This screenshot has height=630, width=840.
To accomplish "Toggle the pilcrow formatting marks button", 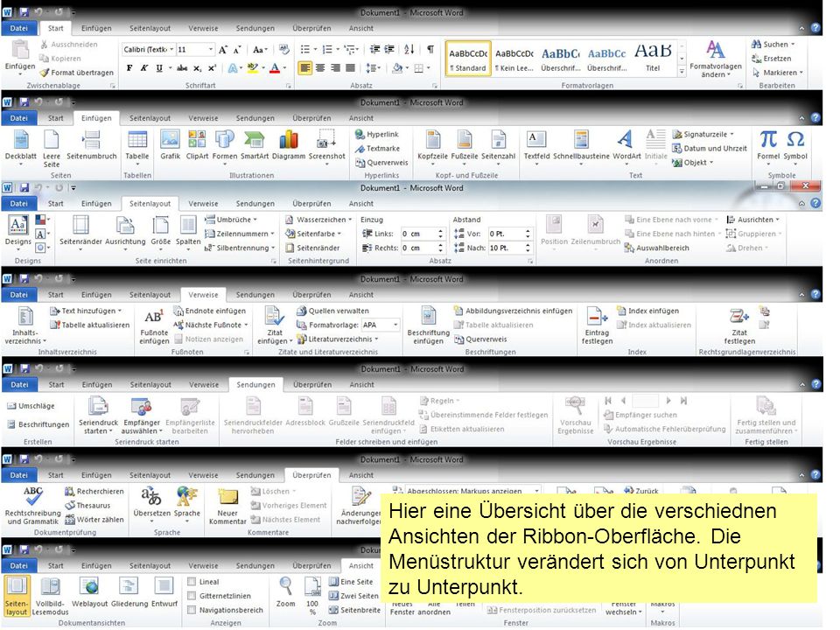I will point(430,49).
